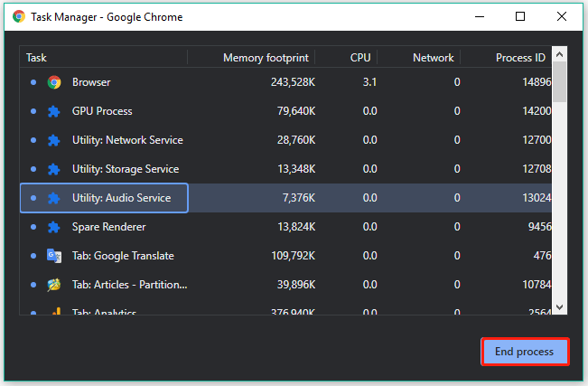The height and width of the screenshot is (386, 588).
Task: Click the Chrome icon in the Browser row
Action: (54, 82)
